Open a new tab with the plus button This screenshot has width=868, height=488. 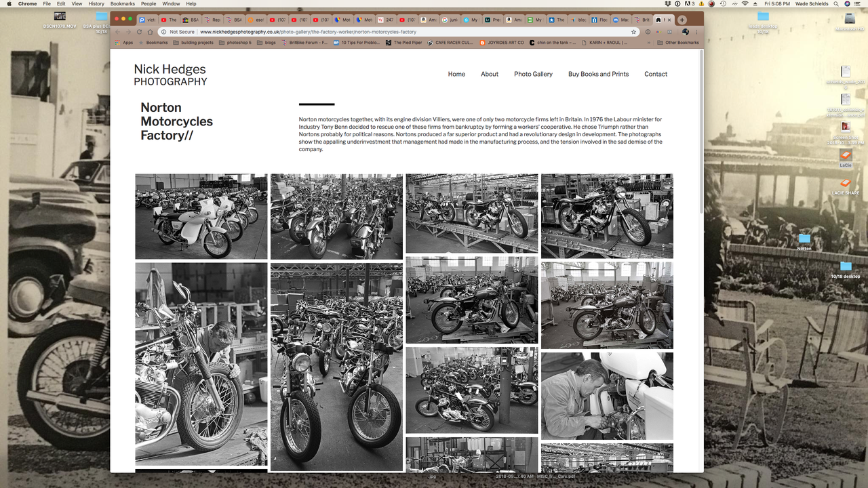click(x=682, y=20)
